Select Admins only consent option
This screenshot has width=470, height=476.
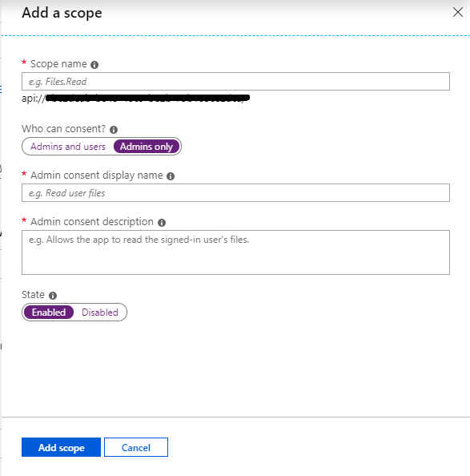pos(147,147)
